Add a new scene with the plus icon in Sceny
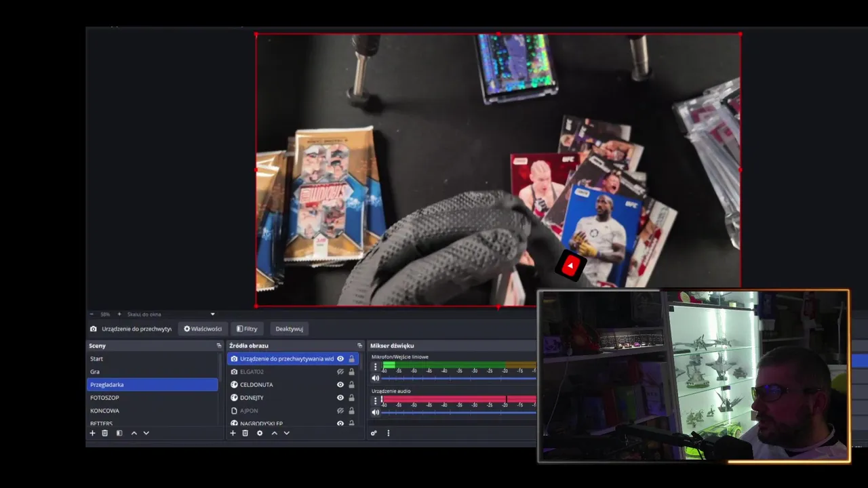Screen dimensions: 868x488 (x=93, y=433)
